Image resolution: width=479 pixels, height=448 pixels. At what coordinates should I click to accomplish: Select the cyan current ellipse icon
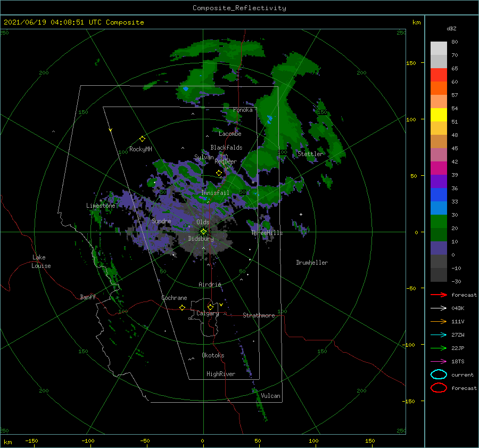pyautogui.click(x=439, y=374)
